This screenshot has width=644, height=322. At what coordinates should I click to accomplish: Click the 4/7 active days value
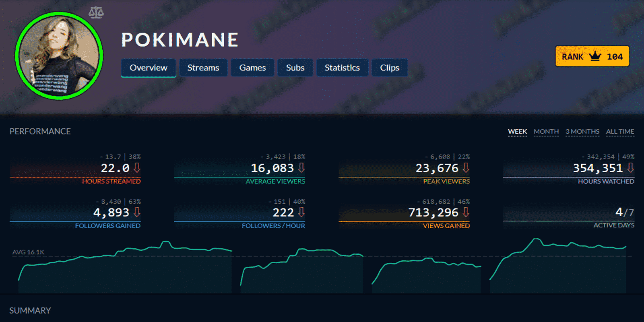[x=625, y=212]
